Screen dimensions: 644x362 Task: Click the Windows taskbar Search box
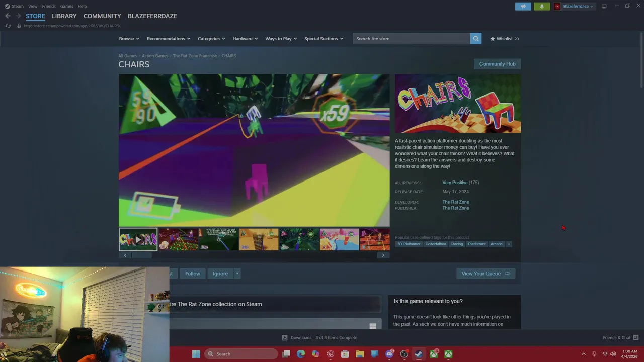click(241, 354)
